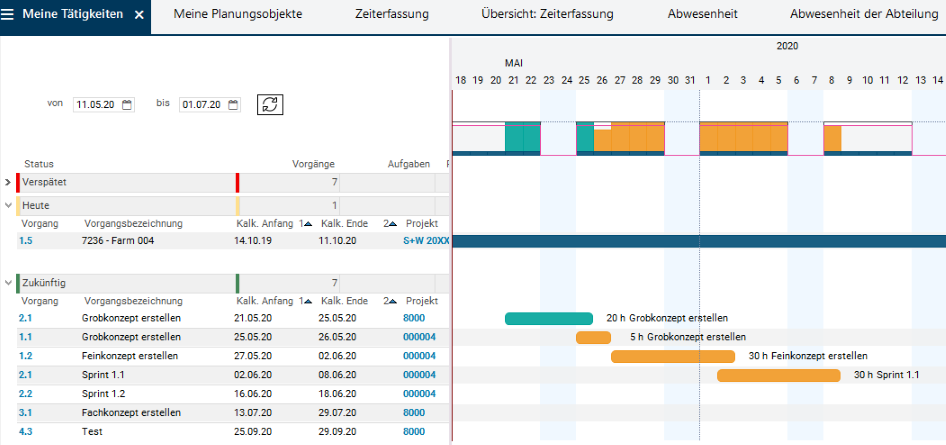Open calendar picker for bis date
The image size is (946, 445).
point(233,105)
